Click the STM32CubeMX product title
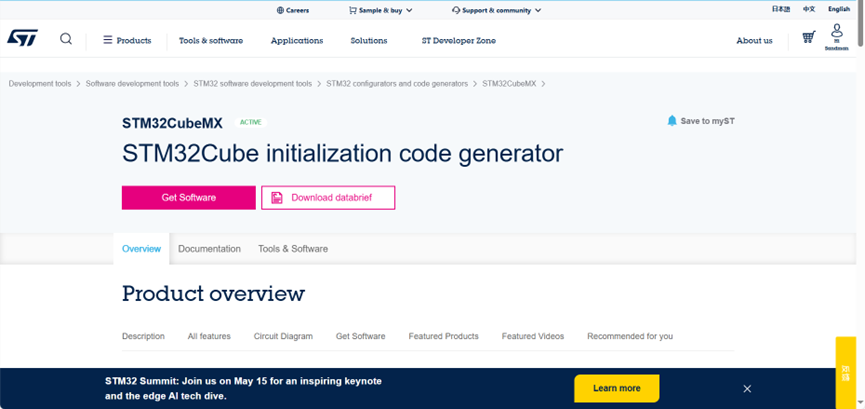Screen dimensions: 865x409 coord(173,123)
